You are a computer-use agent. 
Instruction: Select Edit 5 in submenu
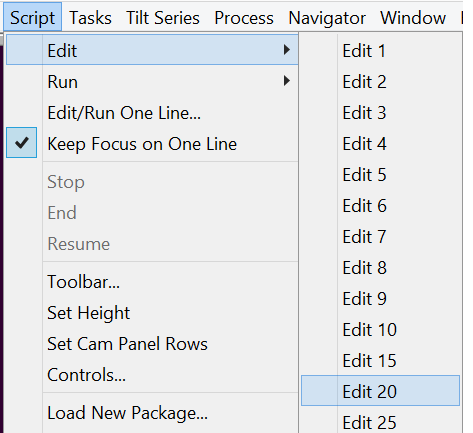pyautogui.click(x=380, y=175)
